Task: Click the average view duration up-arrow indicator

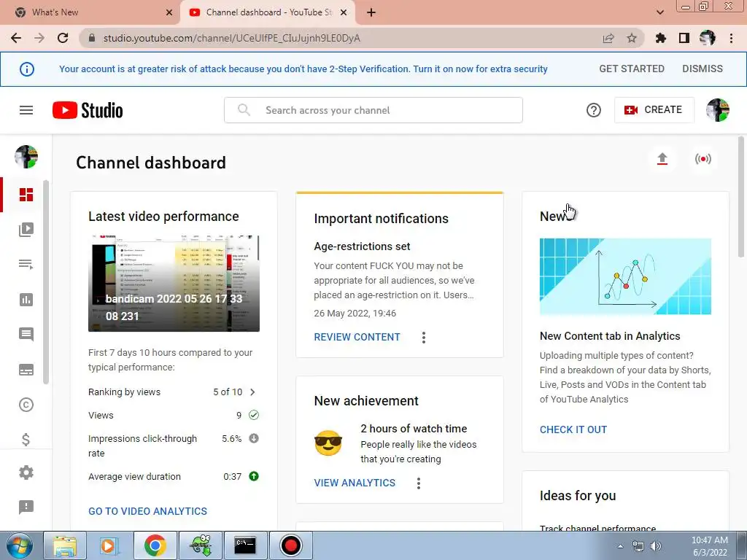Action: coord(254,476)
